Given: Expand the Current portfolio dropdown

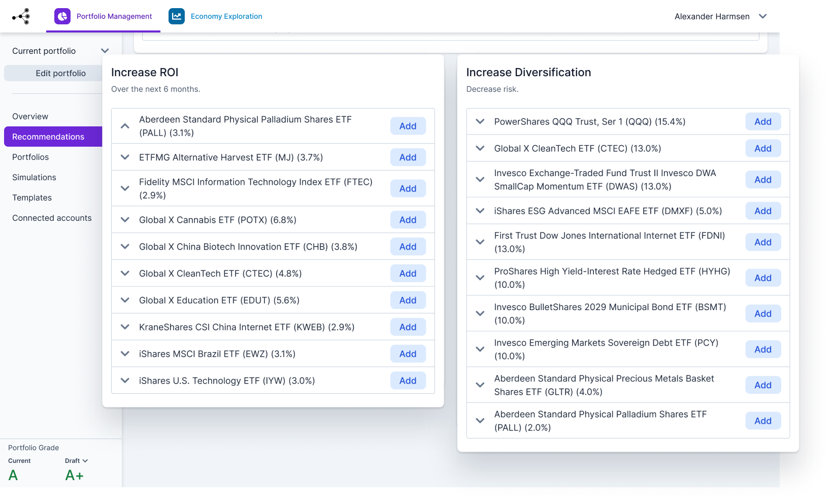Looking at the screenshot, I should [x=61, y=51].
